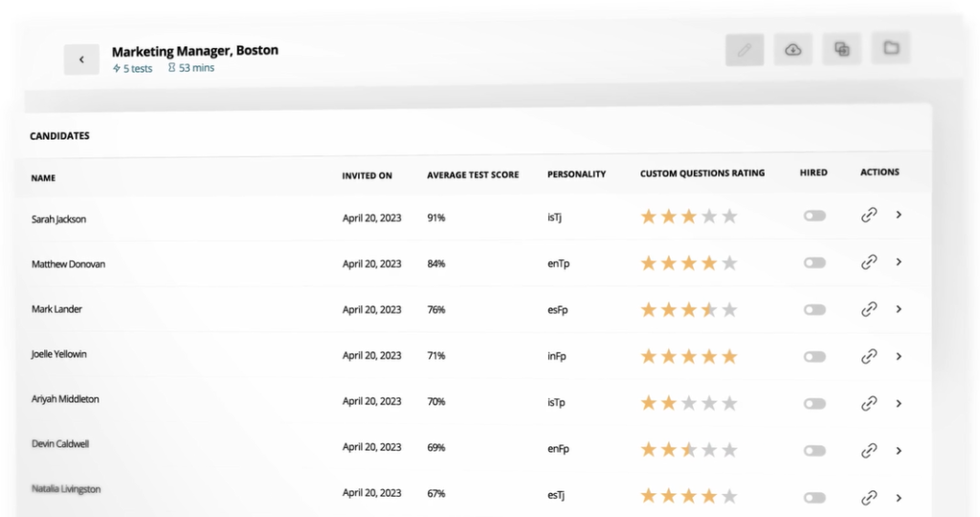980x517 pixels.
Task: Mark Joelle Yellowin as hired
Action: coord(814,356)
